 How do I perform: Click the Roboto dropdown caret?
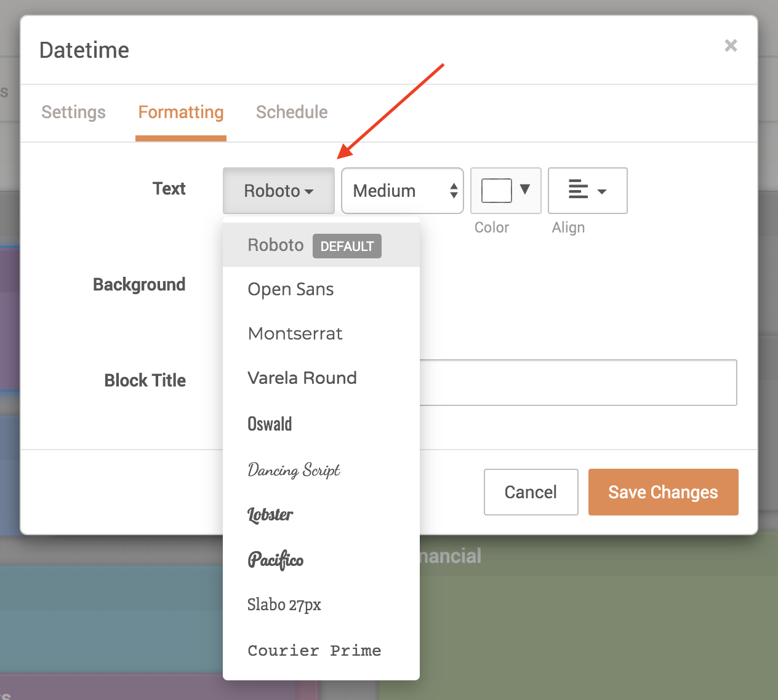pyautogui.click(x=310, y=191)
